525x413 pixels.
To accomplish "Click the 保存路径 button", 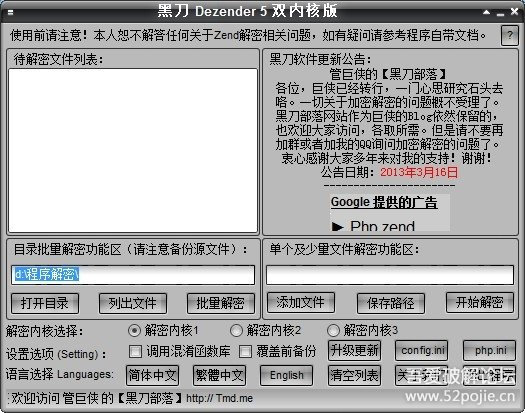I will pos(391,303).
